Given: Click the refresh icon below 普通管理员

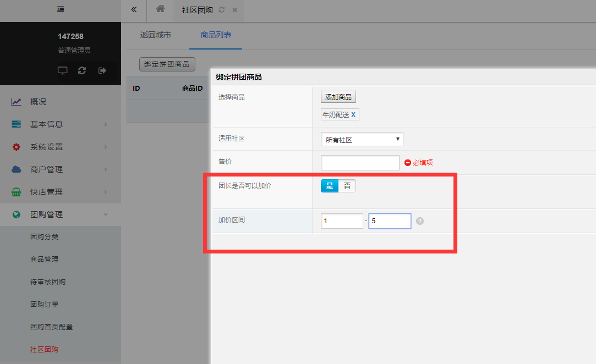Looking at the screenshot, I should [x=81, y=70].
